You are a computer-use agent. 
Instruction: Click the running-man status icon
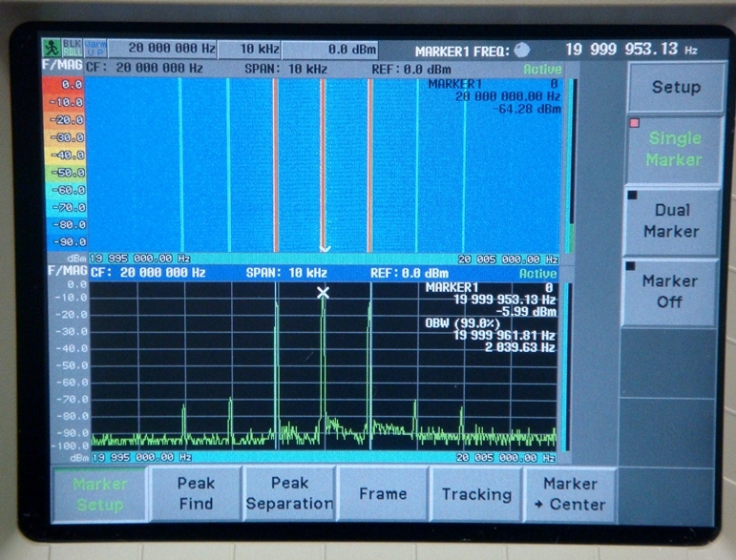(x=51, y=49)
